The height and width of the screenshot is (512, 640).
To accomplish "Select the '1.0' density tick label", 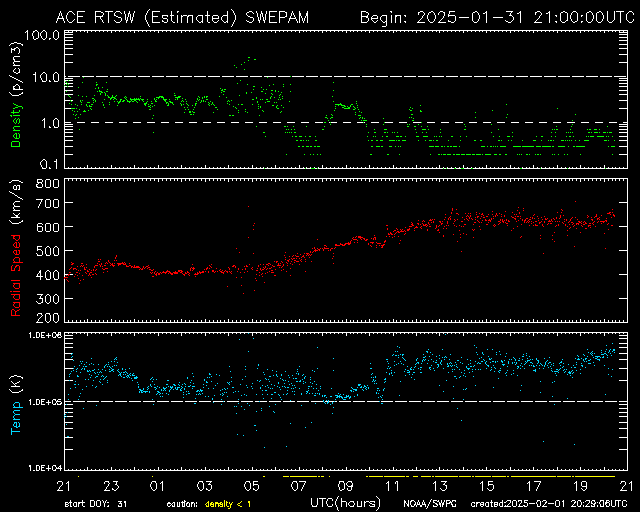I will 50,123.
